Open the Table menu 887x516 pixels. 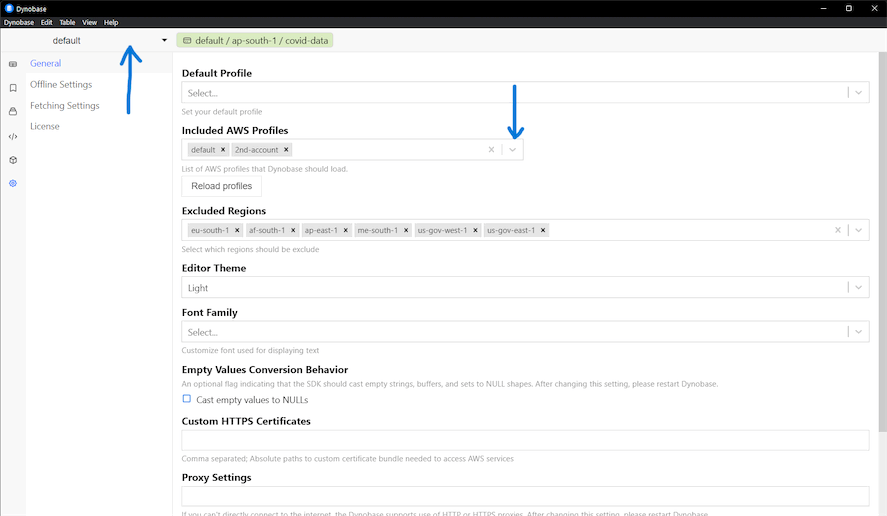pyautogui.click(x=67, y=23)
